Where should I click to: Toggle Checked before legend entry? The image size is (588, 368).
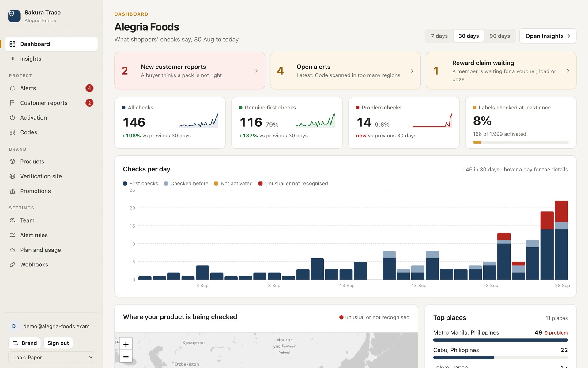pyautogui.click(x=186, y=183)
